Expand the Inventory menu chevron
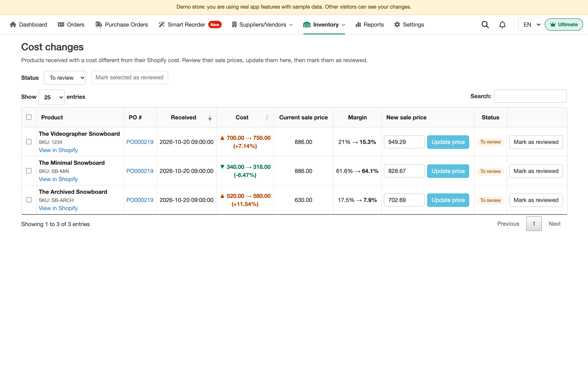The image size is (588, 368). (x=343, y=25)
